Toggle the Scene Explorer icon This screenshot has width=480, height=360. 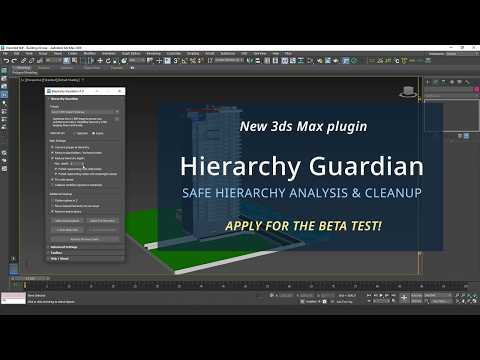pyautogui.click(x=267, y=61)
